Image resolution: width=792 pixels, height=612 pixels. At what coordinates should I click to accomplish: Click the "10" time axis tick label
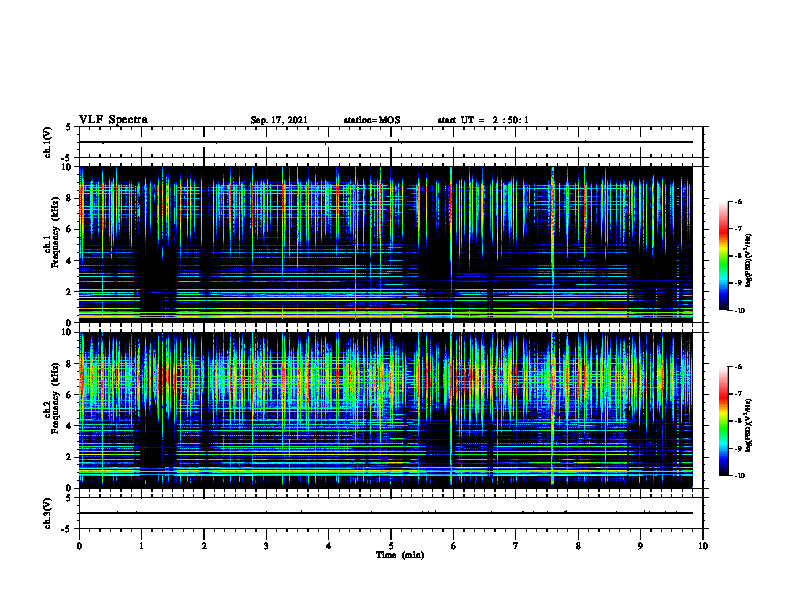pos(703,546)
